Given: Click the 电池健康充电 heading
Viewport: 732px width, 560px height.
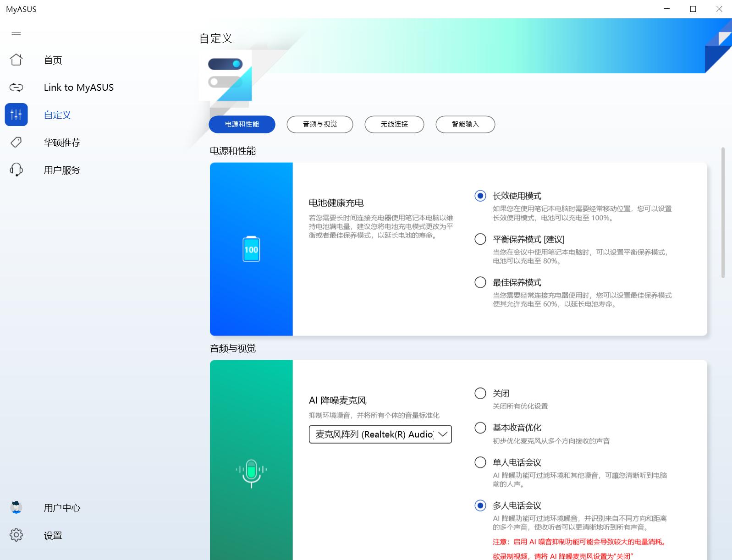Looking at the screenshot, I should [x=336, y=203].
